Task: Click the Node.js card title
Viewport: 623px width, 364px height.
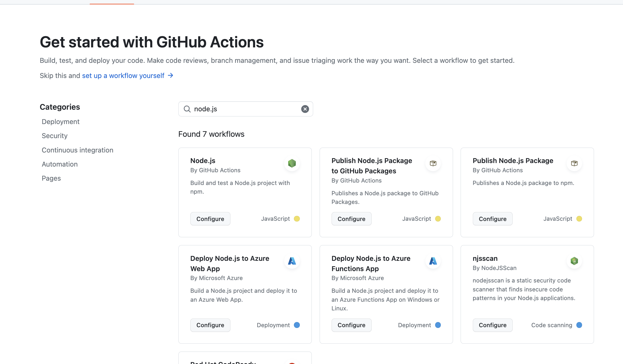Action: (203, 161)
